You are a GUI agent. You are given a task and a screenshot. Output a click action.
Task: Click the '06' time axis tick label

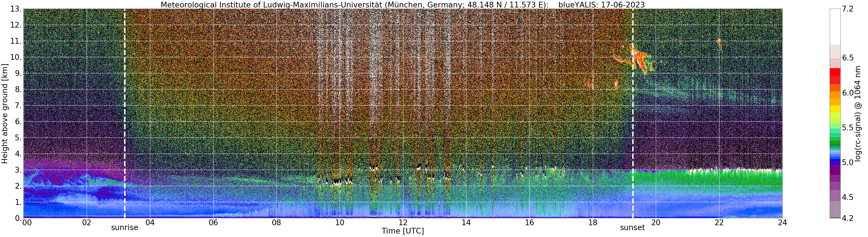[x=213, y=223]
